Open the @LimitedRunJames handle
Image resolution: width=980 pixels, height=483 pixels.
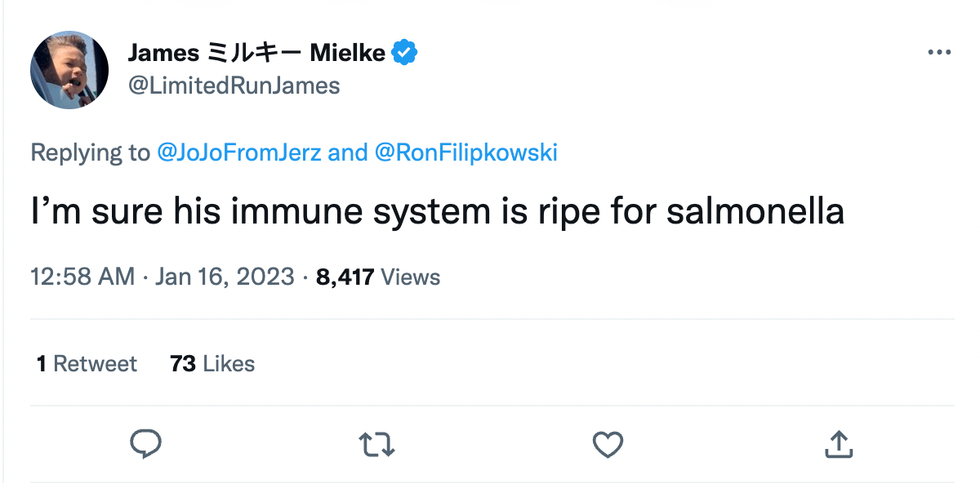233,86
